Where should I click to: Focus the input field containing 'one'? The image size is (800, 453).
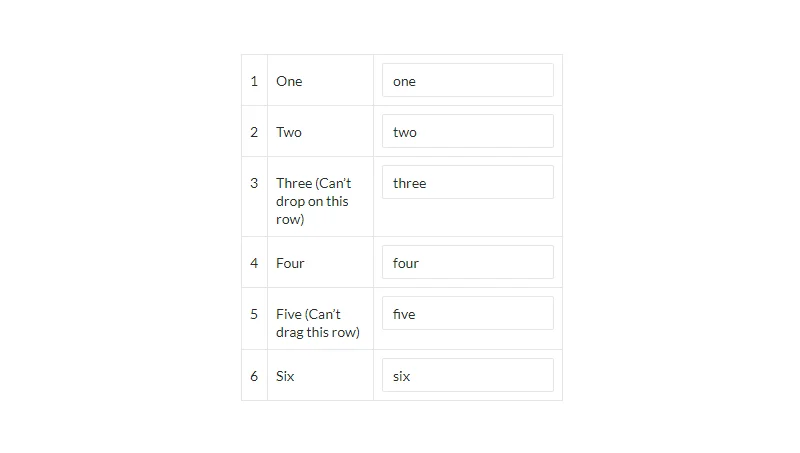point(467,81)
